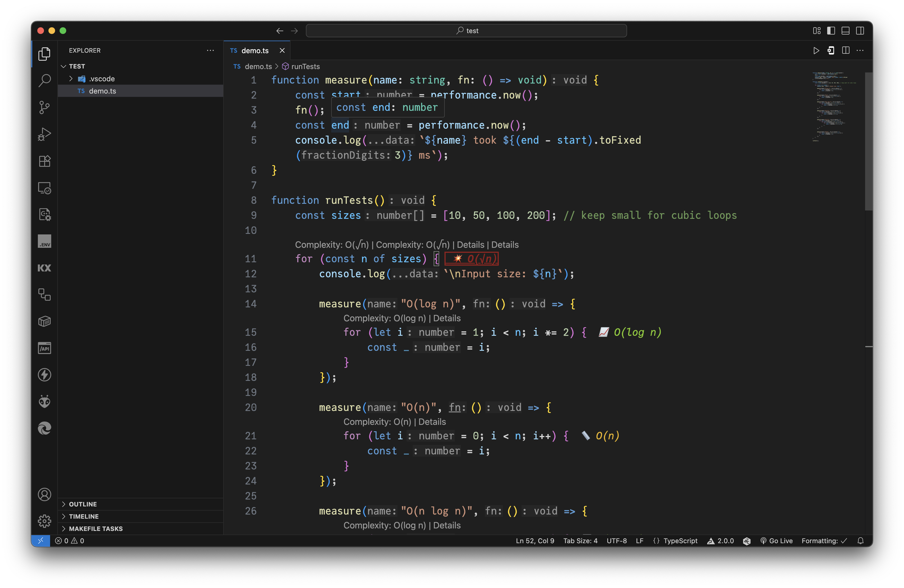Expand the MAKEFILE TASKS section
Viewport: 904px width, 588px height.
[96, 528]
